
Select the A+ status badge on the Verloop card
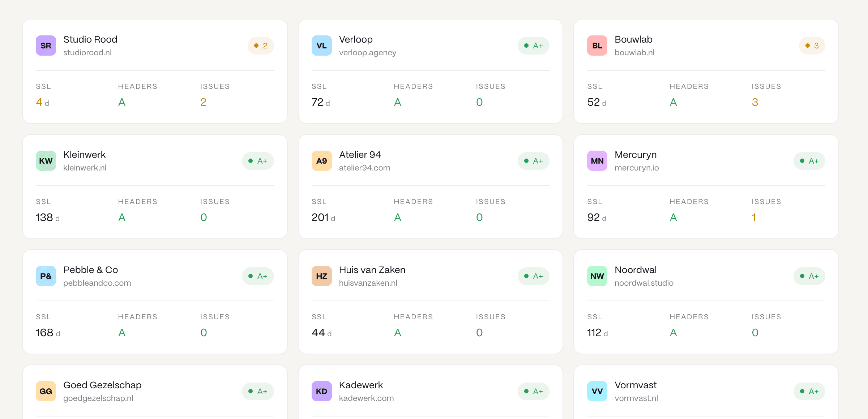533,46
